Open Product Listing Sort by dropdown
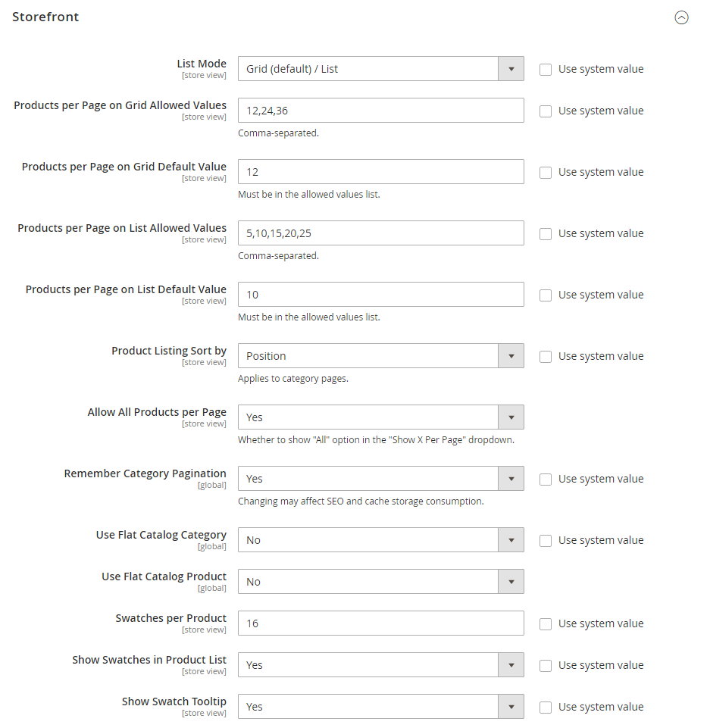 381,355
